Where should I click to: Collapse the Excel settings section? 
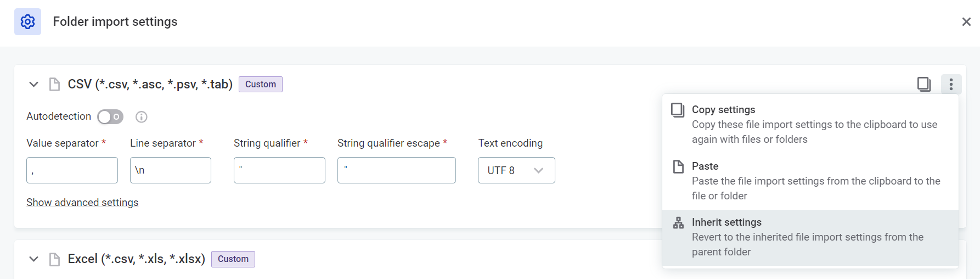(x=33, y=259)
